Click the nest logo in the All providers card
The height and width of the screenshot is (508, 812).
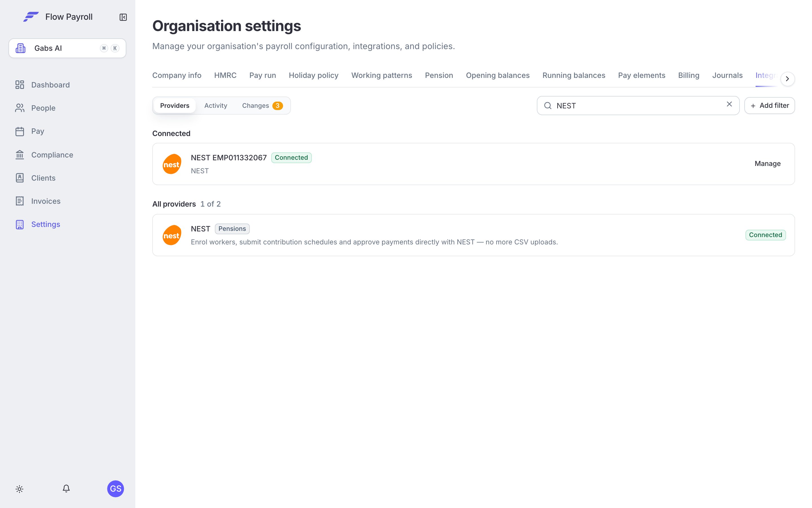pyautogui.click(x=172, y=235)
